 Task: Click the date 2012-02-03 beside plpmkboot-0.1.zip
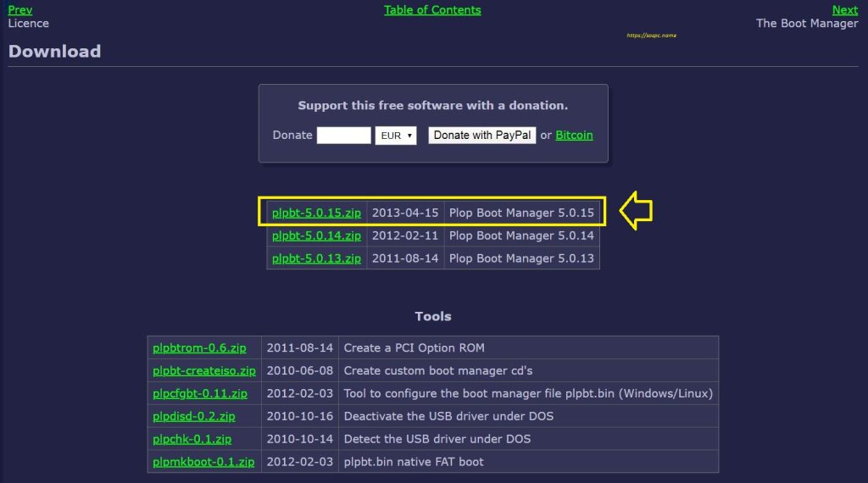point(300,462)
